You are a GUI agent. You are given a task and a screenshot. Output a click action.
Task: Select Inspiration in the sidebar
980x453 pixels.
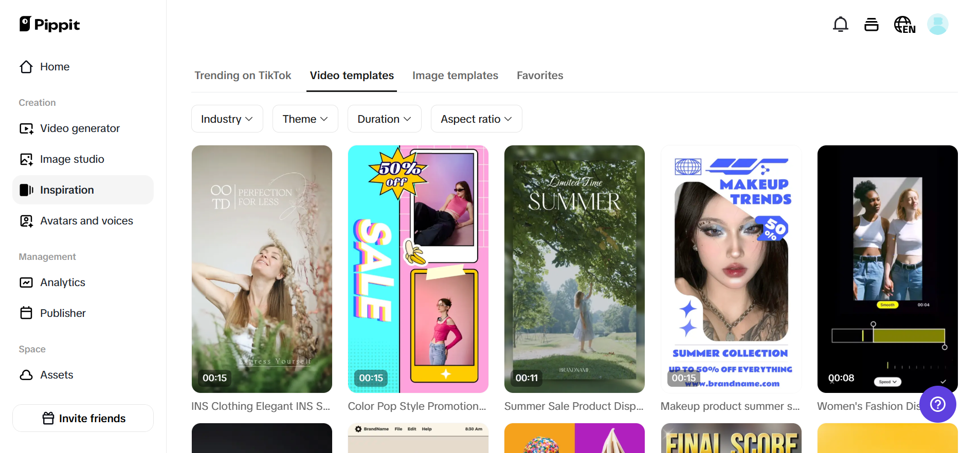pyautogui.click(x=83, y=190)
